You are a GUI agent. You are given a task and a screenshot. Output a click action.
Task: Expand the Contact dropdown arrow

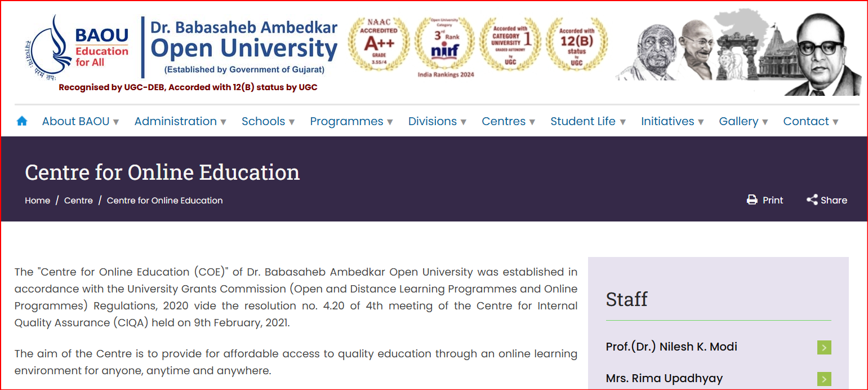click(835, 122)
